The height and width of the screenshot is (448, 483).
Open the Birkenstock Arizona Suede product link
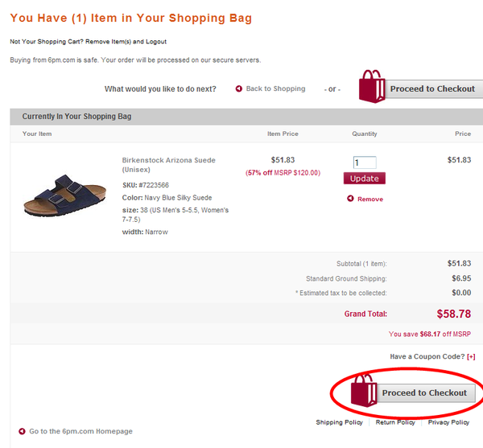coord(168,165)
